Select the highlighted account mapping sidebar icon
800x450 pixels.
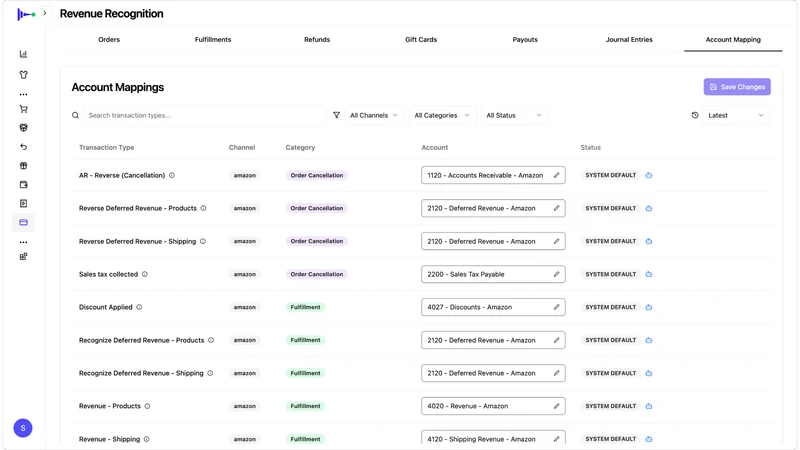[x=23, y=222]
